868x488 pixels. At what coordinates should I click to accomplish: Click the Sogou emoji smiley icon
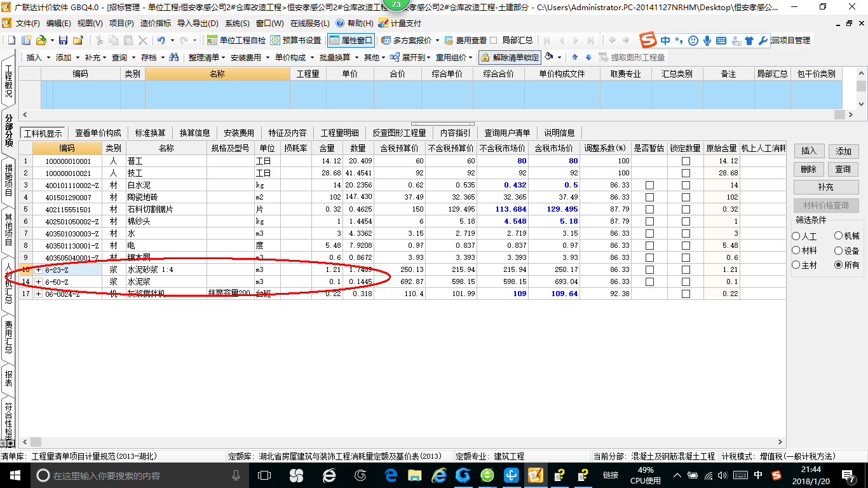(693, 40)
